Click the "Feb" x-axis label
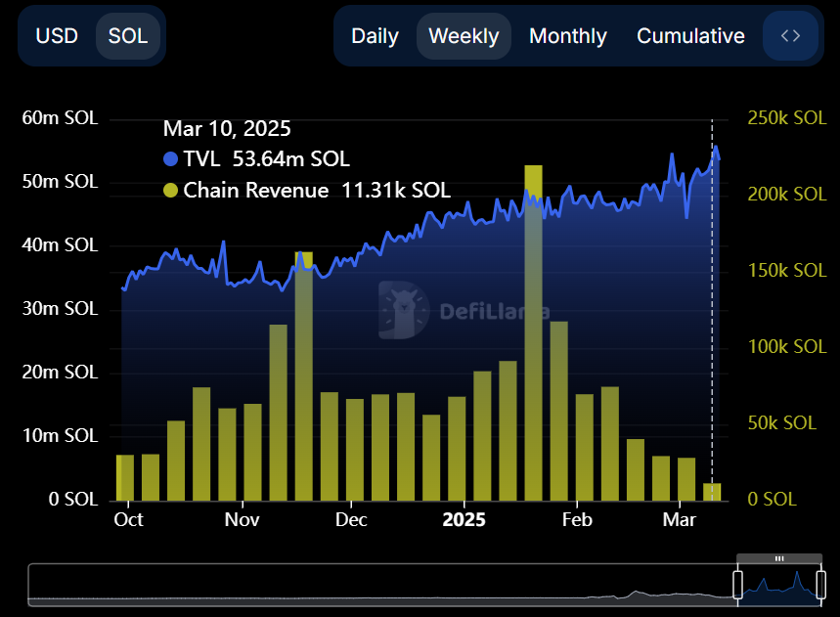The image size is (840, 617). point(577,519)
